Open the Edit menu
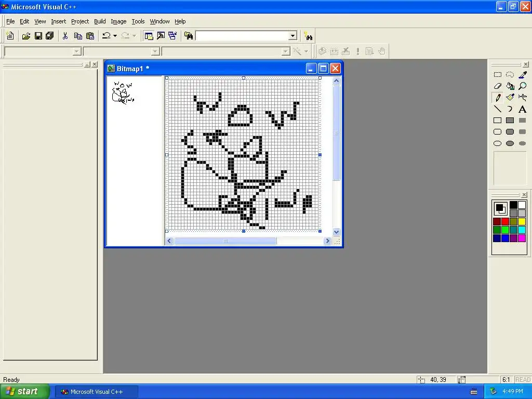This screenshot has width=532, height=399. tap(24, 21)
